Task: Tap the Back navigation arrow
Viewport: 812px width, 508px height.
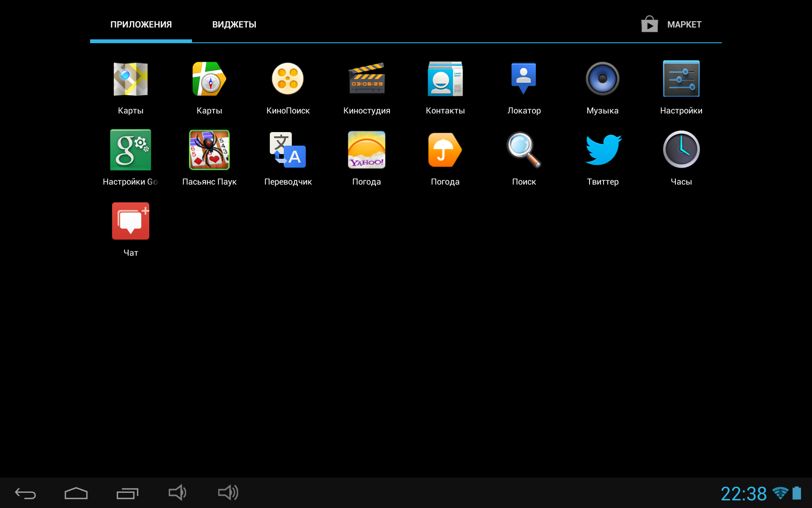Action: coord(25,493)
